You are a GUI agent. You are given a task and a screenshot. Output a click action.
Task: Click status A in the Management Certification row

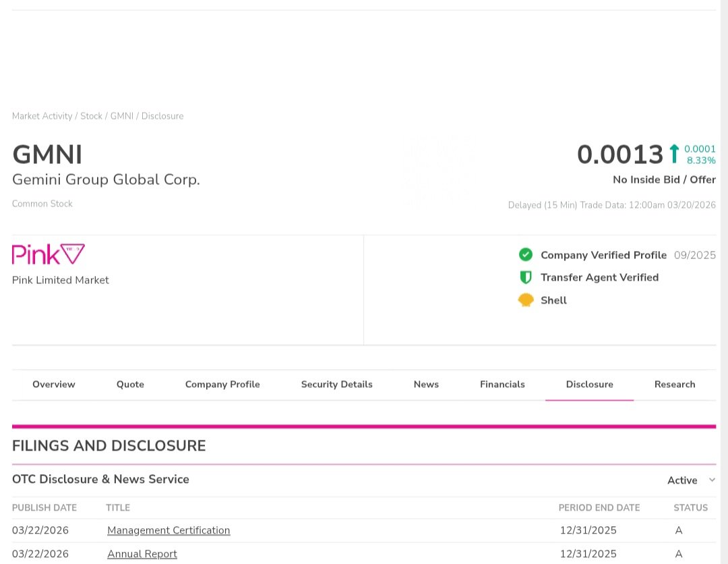pos(679,530)
